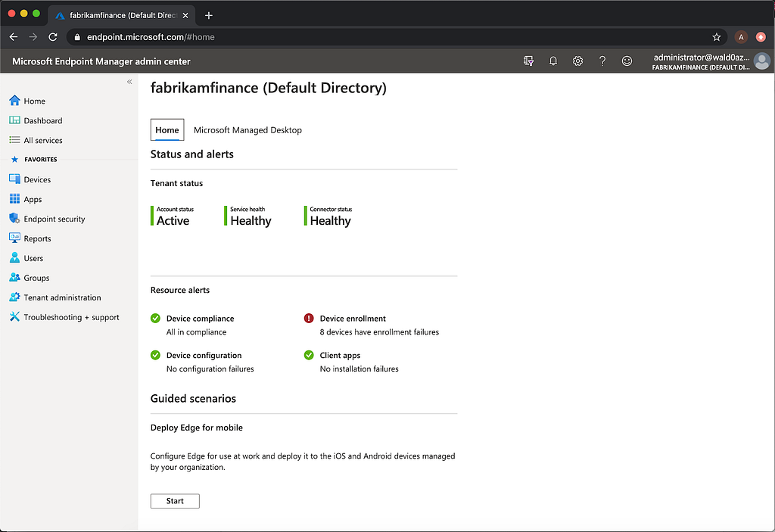Open Device configuration alert details
775x532 pixels.
(x=204, y=355)
